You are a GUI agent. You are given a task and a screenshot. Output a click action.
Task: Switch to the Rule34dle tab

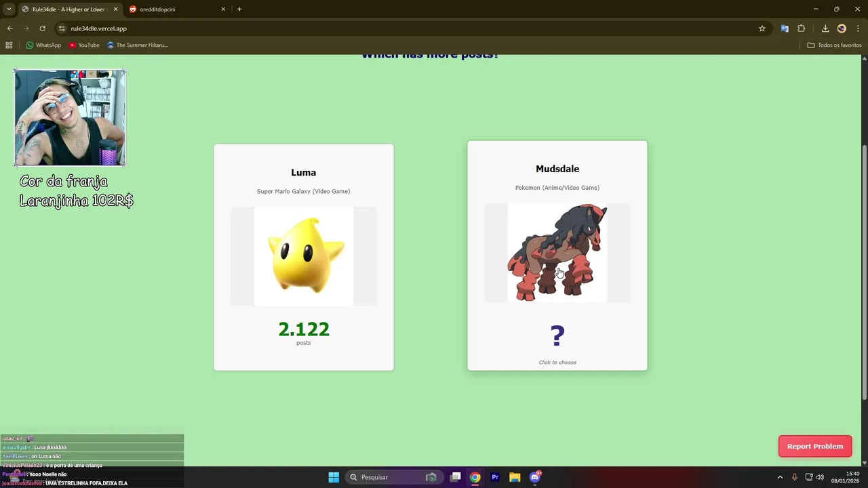click(68, 9)
